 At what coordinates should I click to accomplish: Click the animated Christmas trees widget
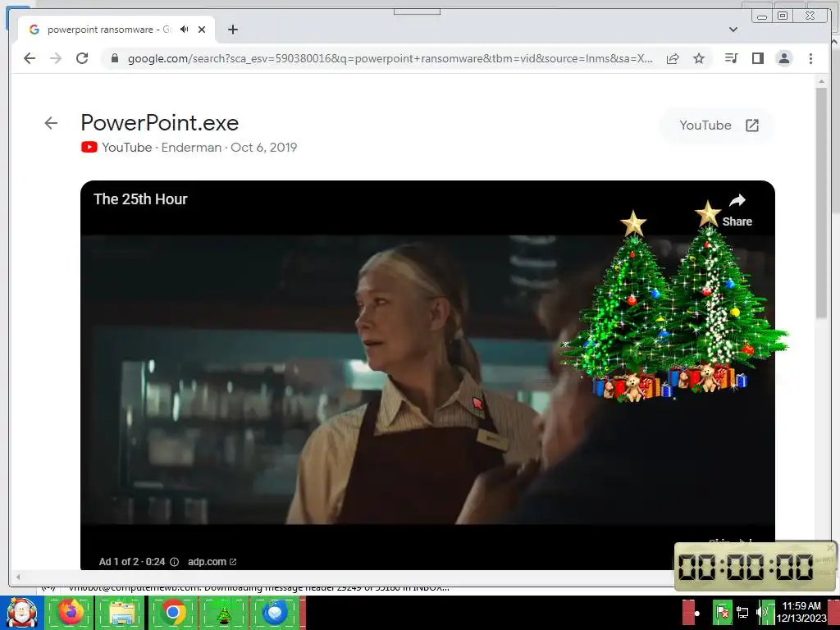(x=673, y=302)
